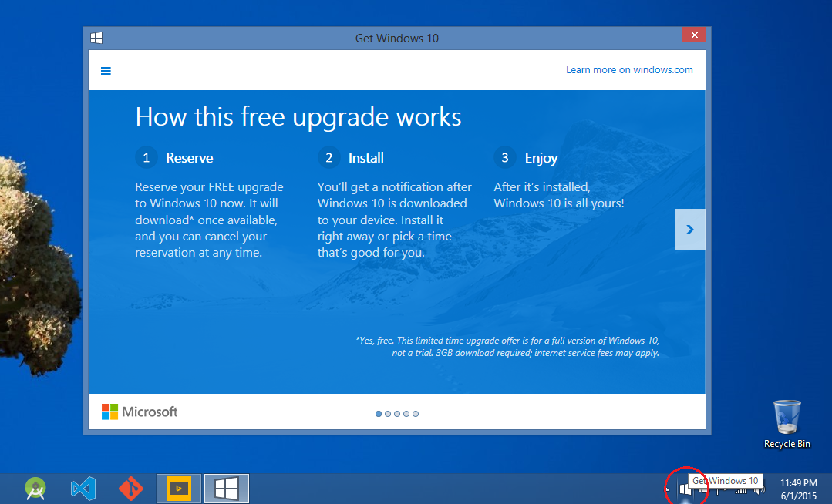Click the step 2 Install heading
832x504 pixels.
click(x=366, y=157)
